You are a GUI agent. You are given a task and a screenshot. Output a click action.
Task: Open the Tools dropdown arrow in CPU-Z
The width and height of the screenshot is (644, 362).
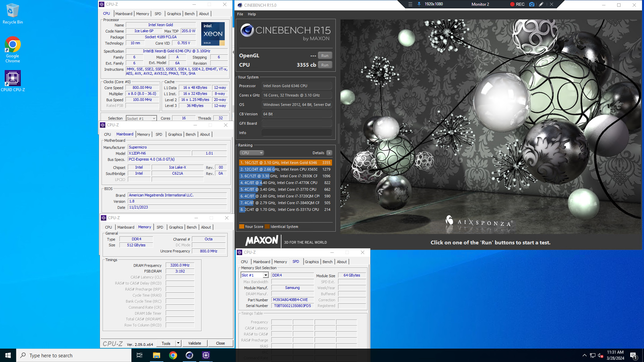coord(178,343)
